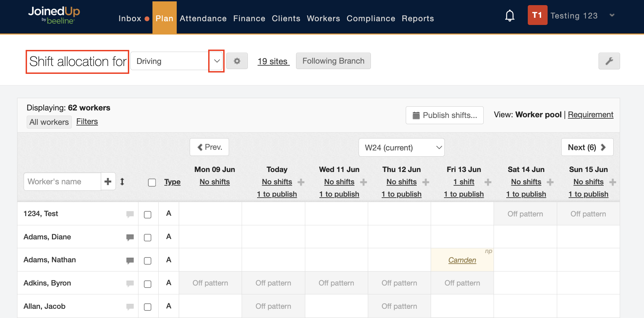Toggle the worker sort order arrow

tap(122, 182)
